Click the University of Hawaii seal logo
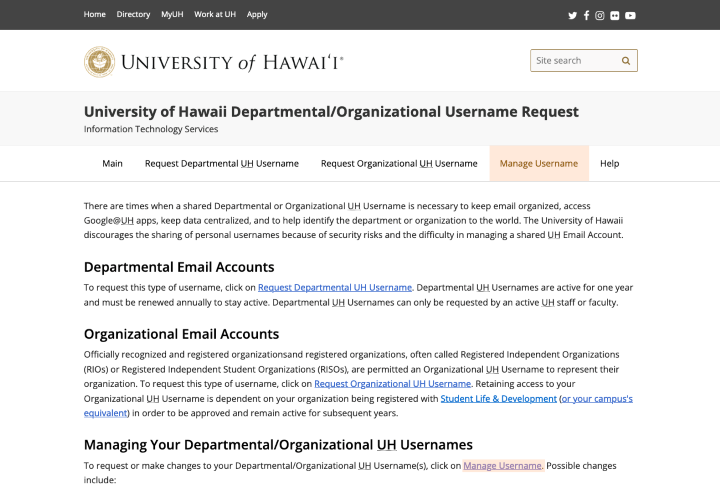Viewport: 720px width, 501px height. [99, 62]
